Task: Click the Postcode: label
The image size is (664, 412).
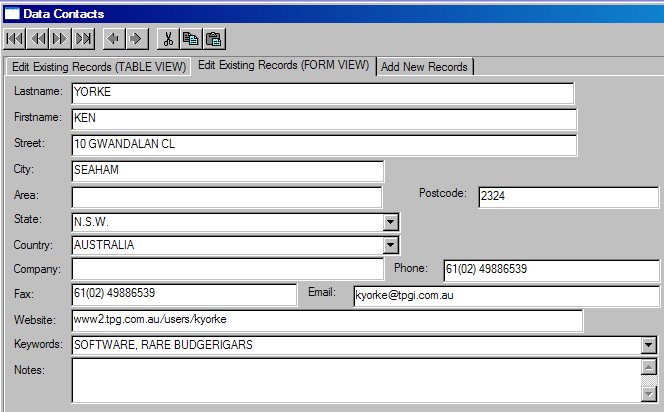Action: coord(443,193)
